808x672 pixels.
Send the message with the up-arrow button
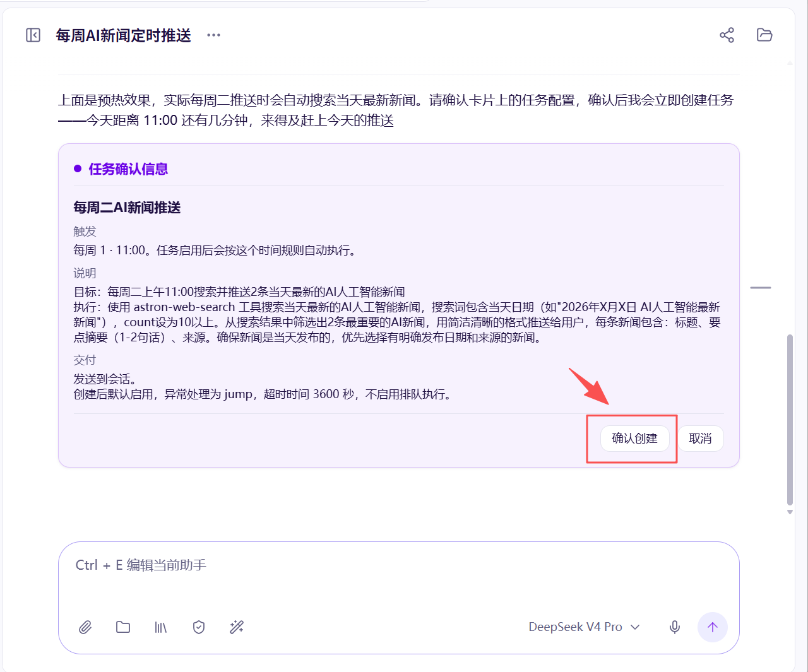pos(713,627)
